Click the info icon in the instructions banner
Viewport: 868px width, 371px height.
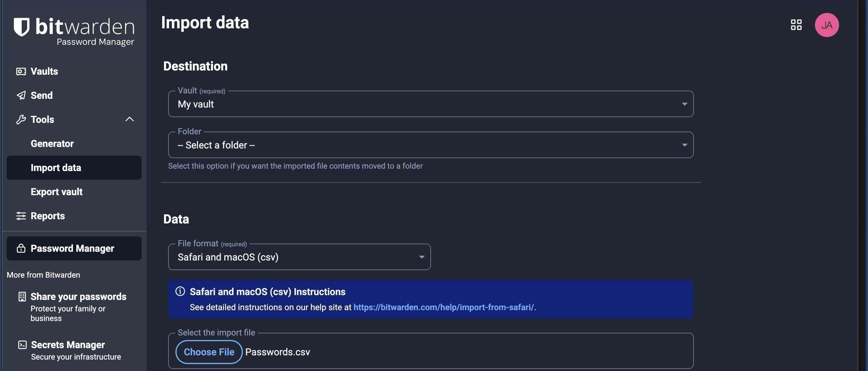point(180,291)
